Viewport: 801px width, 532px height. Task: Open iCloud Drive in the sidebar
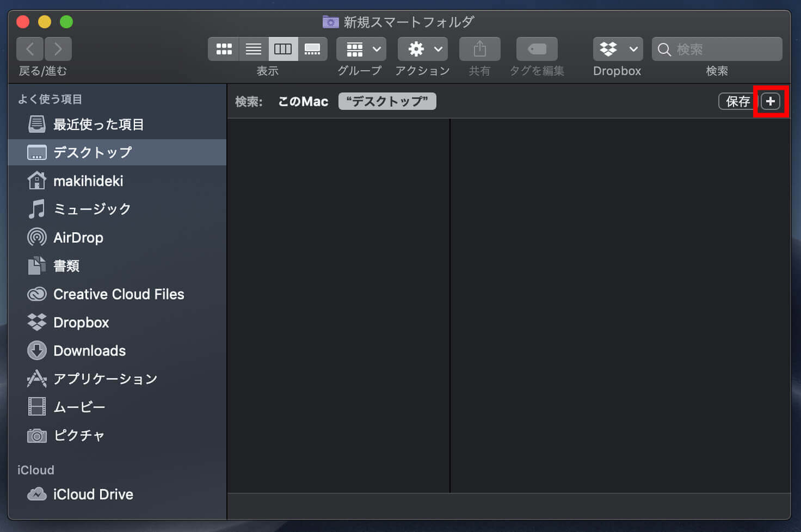[x=117, y=494]
